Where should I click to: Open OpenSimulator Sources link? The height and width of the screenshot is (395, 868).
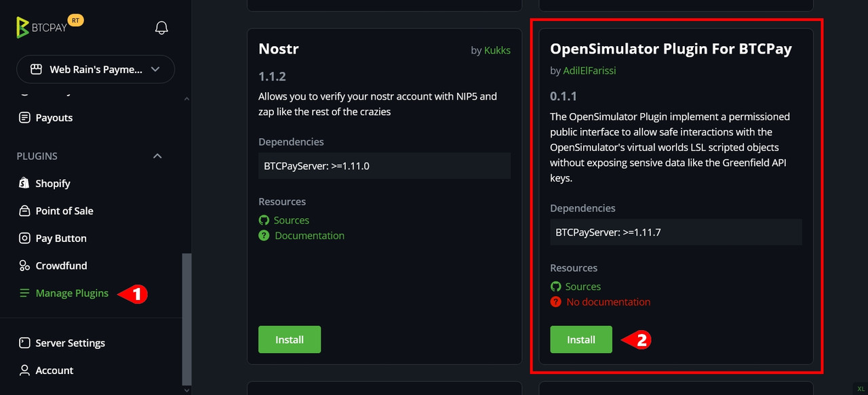point(583,287)
